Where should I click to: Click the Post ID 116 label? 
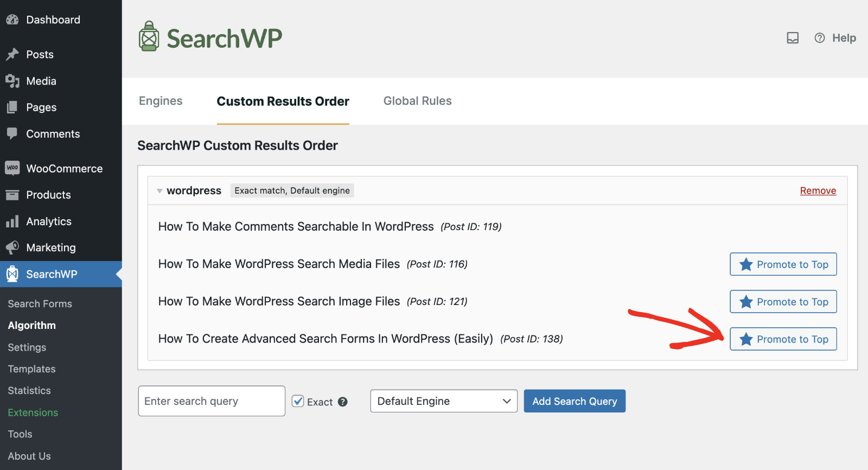click(437, 264)
